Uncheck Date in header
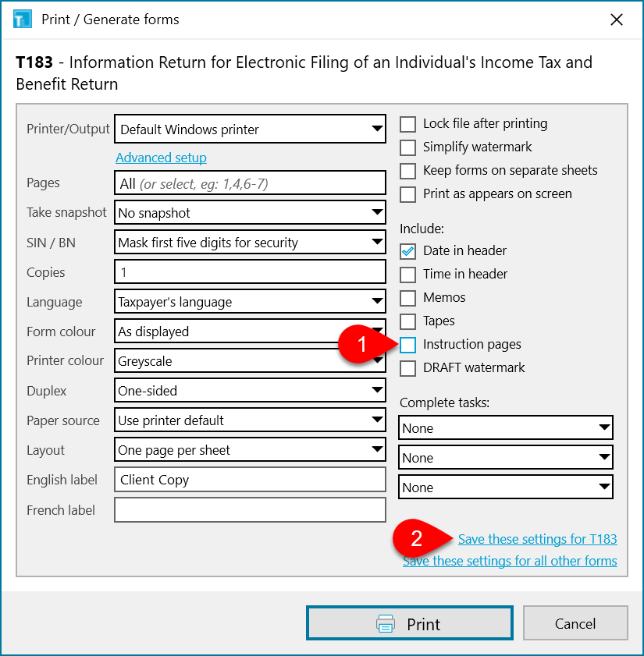 click(407, 251)
